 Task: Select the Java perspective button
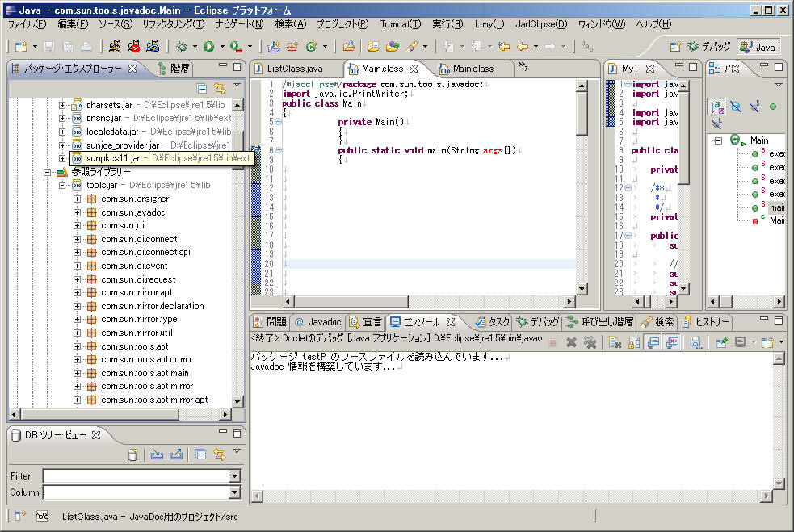(758, 47)
